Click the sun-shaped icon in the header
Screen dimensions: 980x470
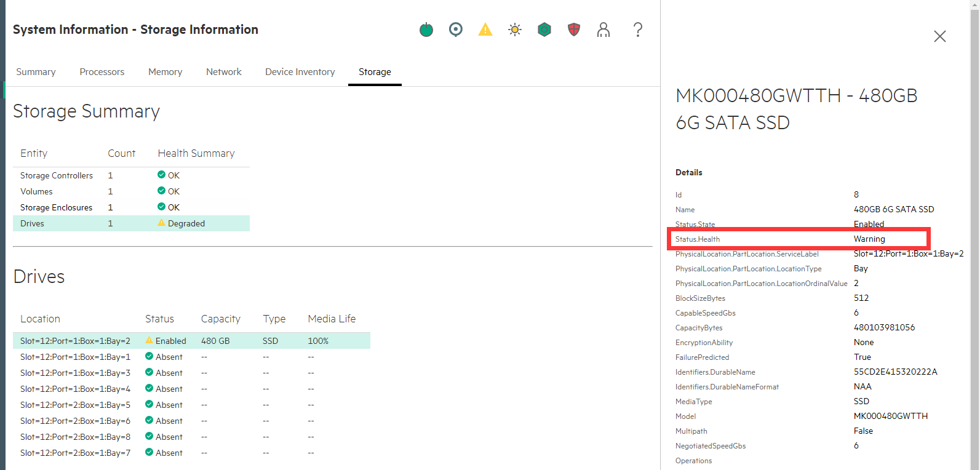tap(515, 30)
